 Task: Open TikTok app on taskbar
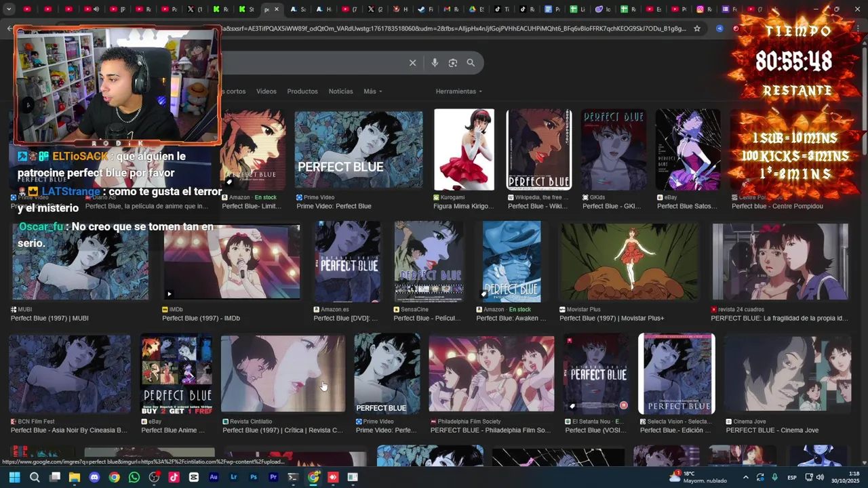[174, 477]
